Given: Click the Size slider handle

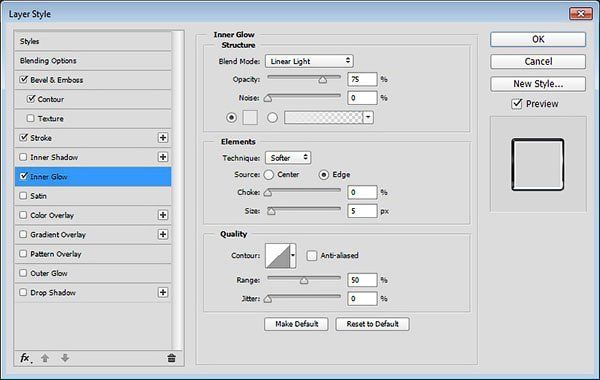Looking at the screenshot, I should tap(271, 211).
